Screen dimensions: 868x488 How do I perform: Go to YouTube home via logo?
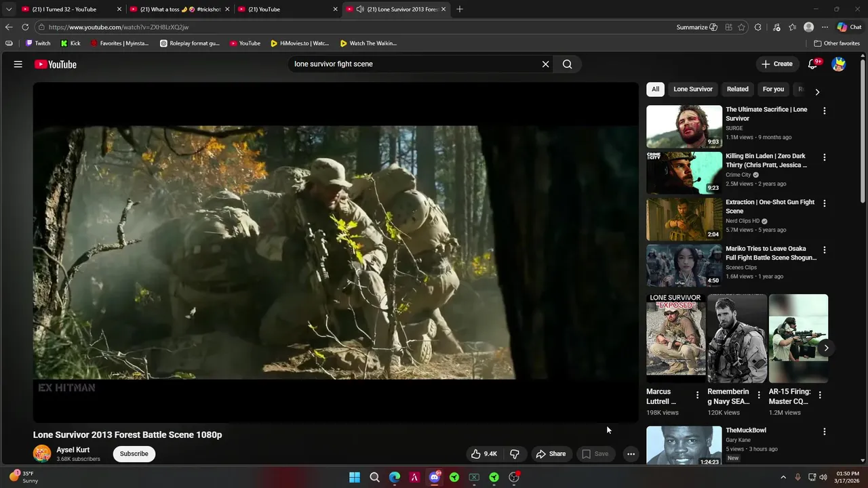pos(56,64)
